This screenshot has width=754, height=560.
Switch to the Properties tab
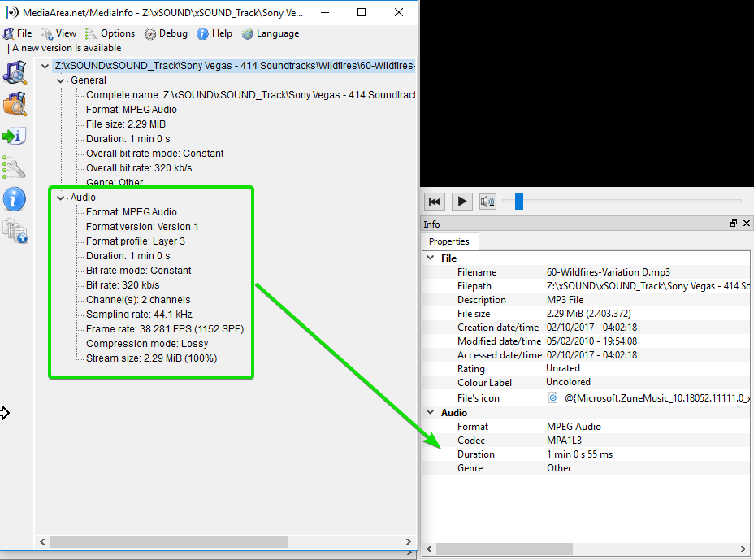pyautogui.click(x=448, y=241)
